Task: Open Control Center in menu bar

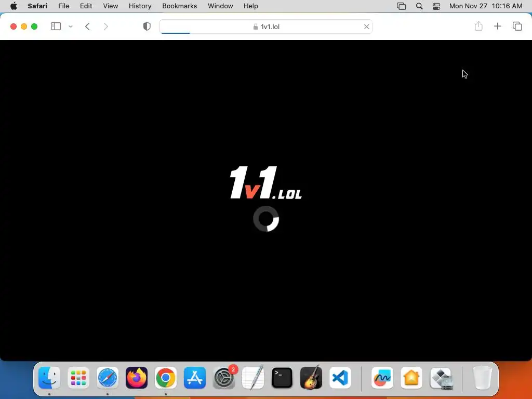Action: click(x=436, y=6)
